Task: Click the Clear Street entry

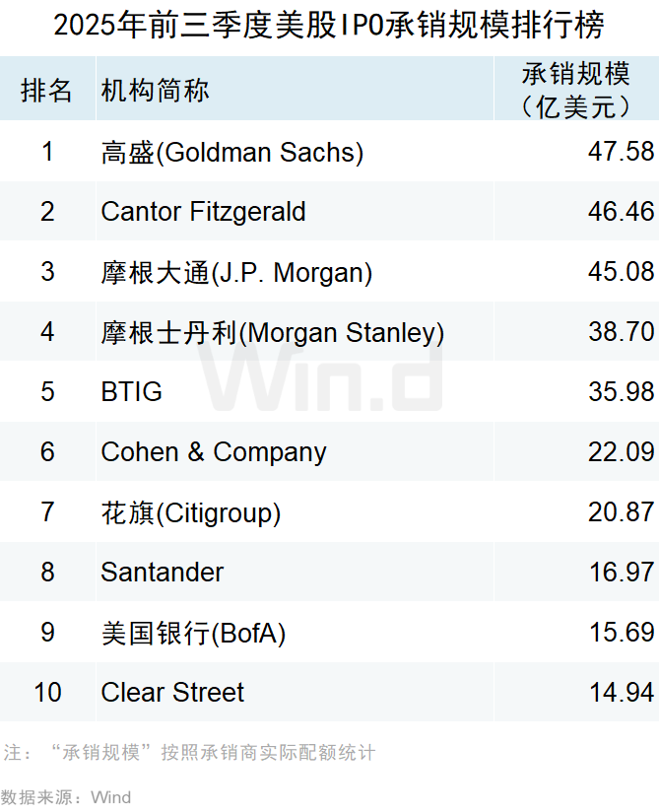Action: pos(172,693)
